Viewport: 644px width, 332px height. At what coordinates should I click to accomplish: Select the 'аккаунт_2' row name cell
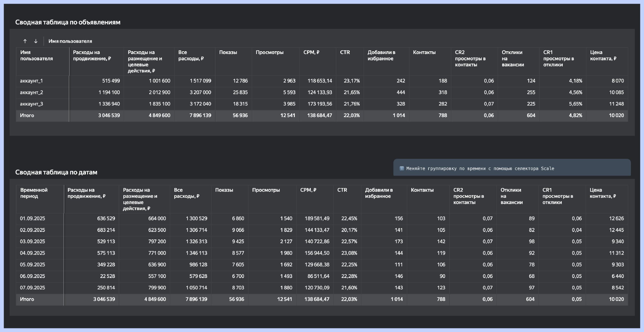point(31,92)
